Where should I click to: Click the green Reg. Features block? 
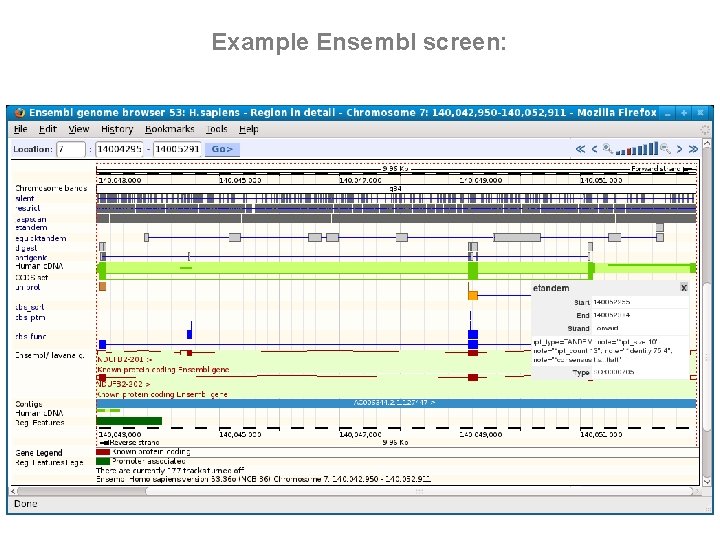(129, 421)
